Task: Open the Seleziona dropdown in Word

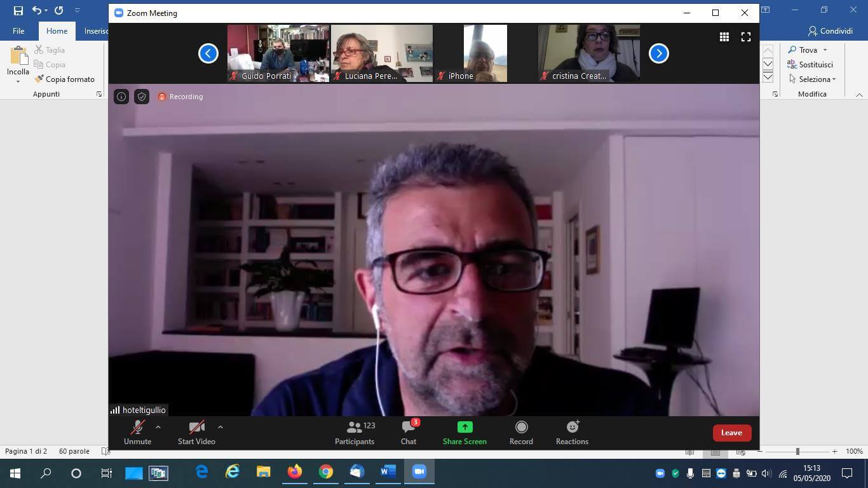Action: pyautogui.click(x=812, y=79)
